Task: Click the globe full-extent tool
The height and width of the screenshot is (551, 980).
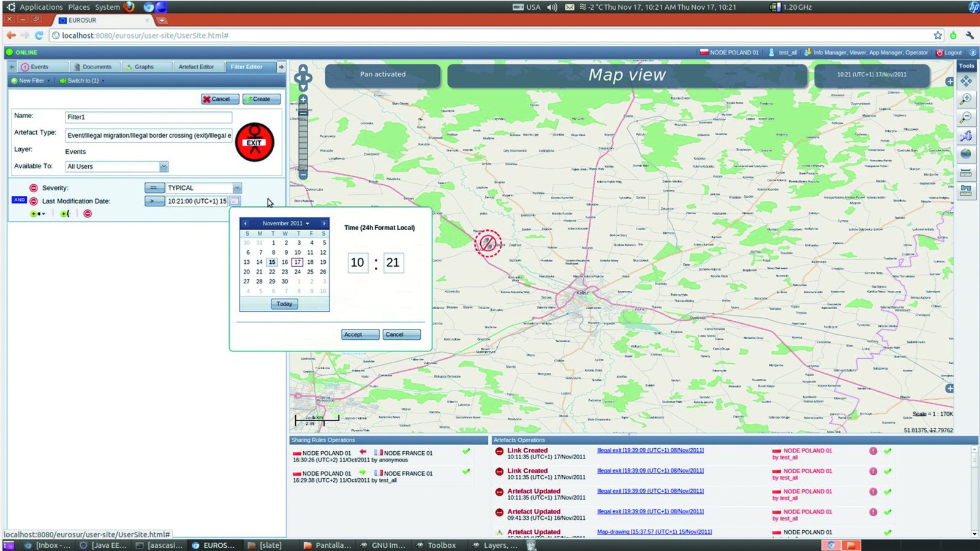Action: (966, 154)
